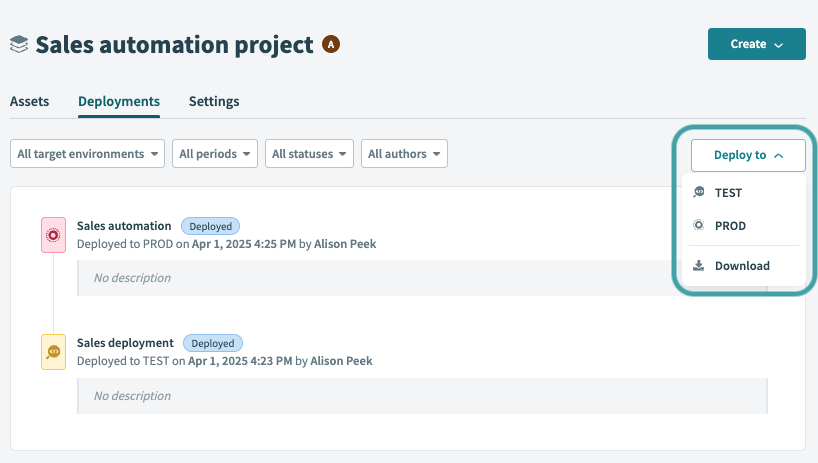The height and width of the screenshot is (463, 818).
Task: Choose Download from Deploy to menu
Action: point(742,266)
